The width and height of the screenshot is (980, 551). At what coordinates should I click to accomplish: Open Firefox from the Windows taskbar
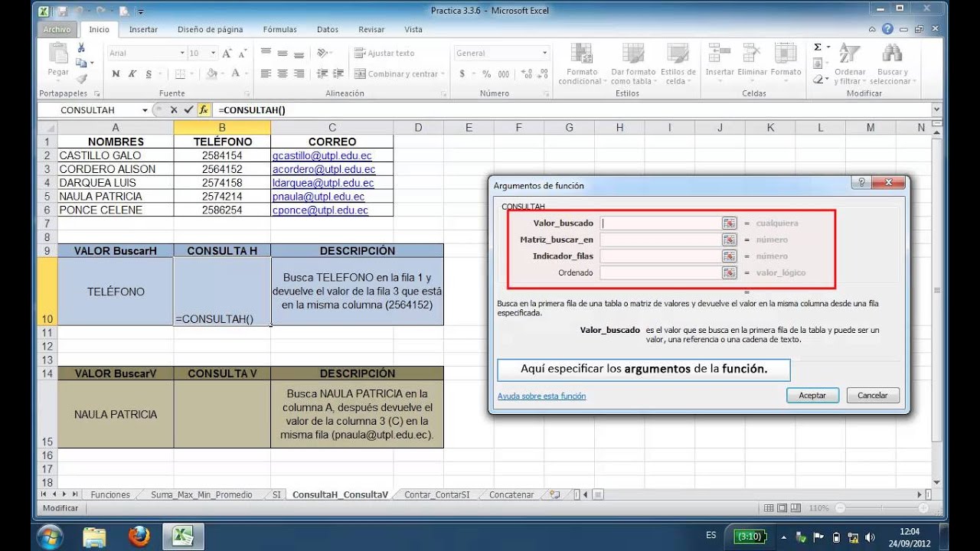coord(139,536)
